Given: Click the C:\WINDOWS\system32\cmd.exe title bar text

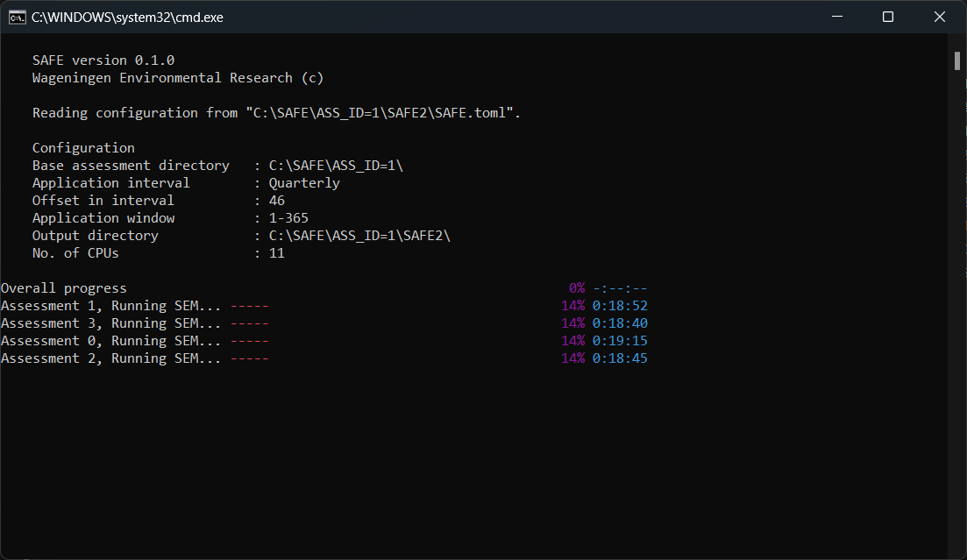Looking at the screenshot, I should [x=128, y=17].
